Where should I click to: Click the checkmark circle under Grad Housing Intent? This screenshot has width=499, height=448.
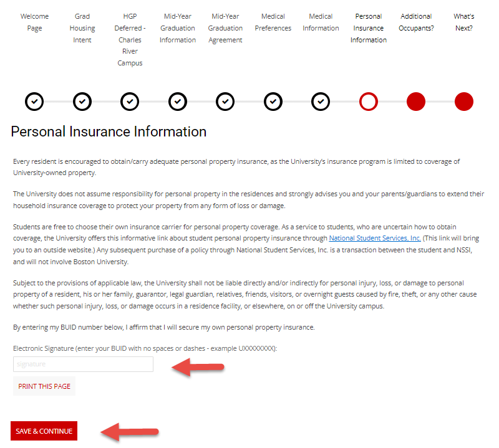click(x=82, y=101)
